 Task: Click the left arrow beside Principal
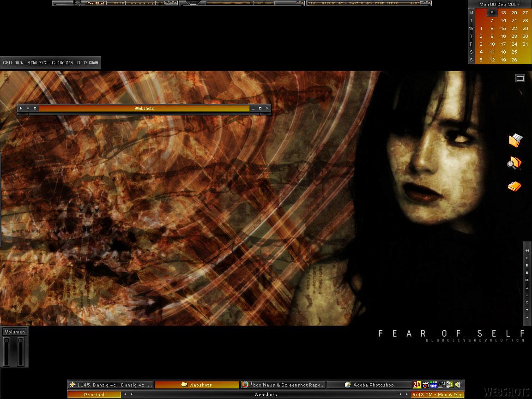coord(125,394)
